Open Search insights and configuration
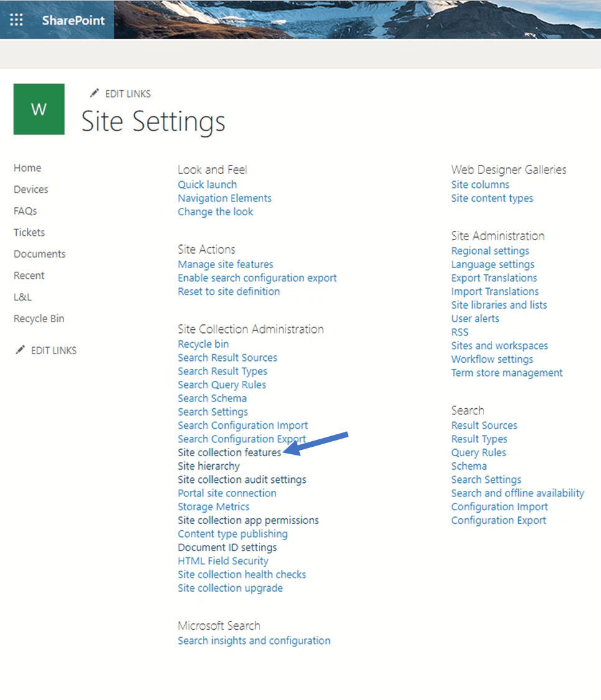This screenshot has height=700, width=601. coord(254,640)
